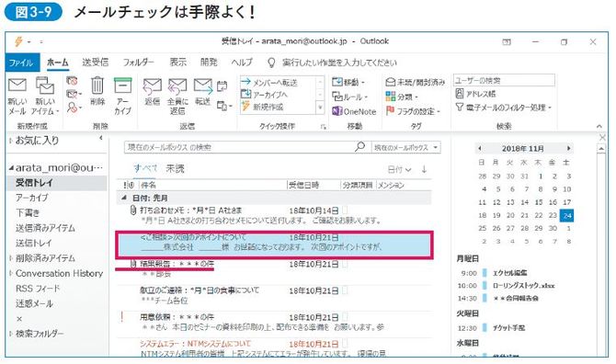The height and width of the screenshot is (364, 616).
Task: Open the ルール rules button
Action: click(349, 97)
